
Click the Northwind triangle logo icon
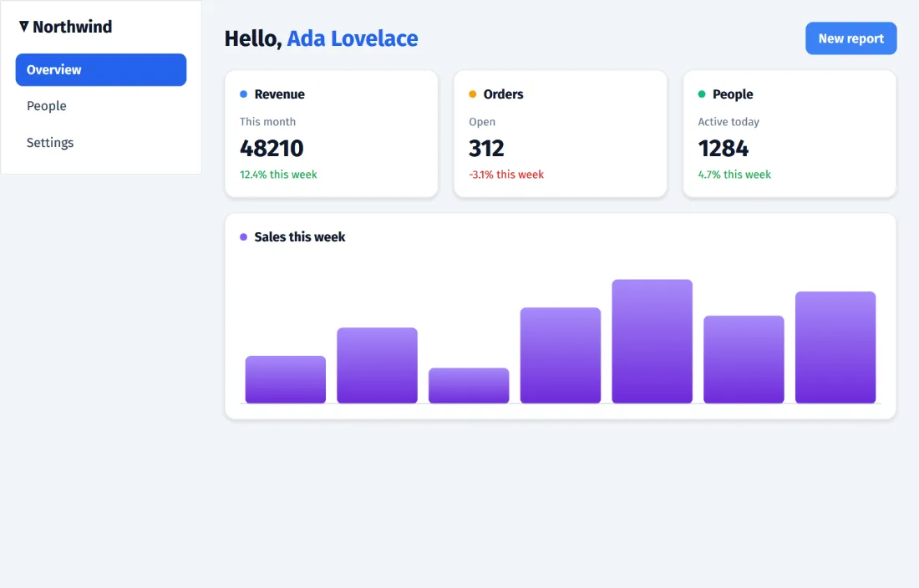click(24, 27)
